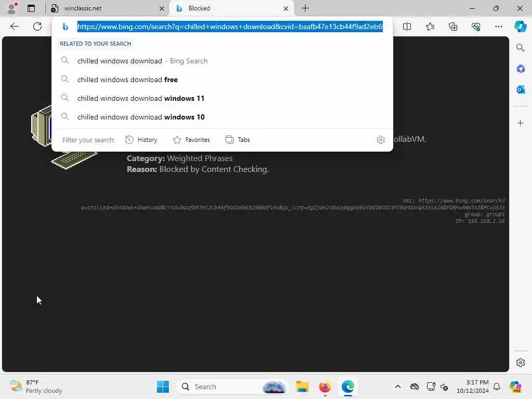The height and width of the screenshot is (399, 532).
Task: Open the tab actions menu icon
Action: click(31, 8)
